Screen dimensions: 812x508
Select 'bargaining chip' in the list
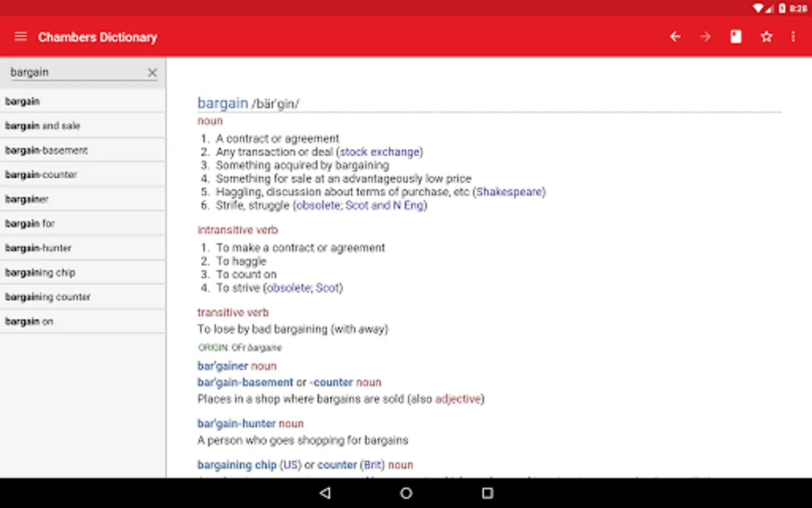pos(83,273)
